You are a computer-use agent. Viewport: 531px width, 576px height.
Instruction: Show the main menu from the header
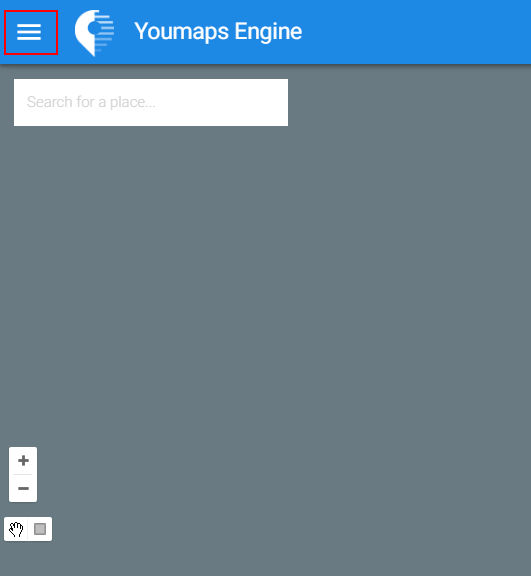point(29,32)
